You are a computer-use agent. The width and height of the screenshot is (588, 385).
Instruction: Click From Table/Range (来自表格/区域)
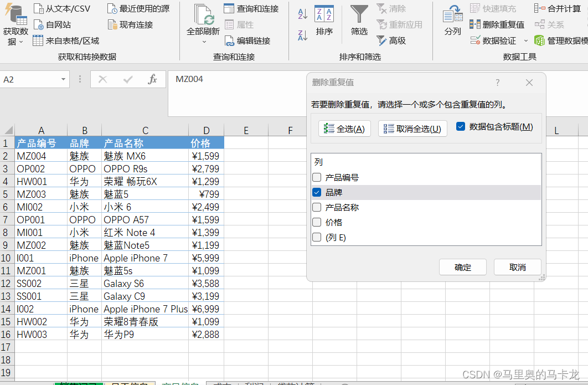coord(66,40)
